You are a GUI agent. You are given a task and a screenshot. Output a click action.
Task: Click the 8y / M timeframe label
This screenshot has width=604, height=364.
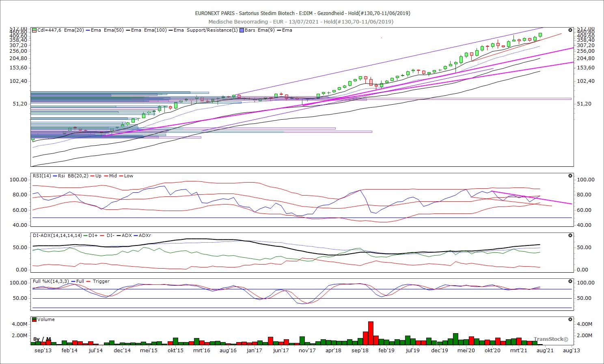(42, 339)
